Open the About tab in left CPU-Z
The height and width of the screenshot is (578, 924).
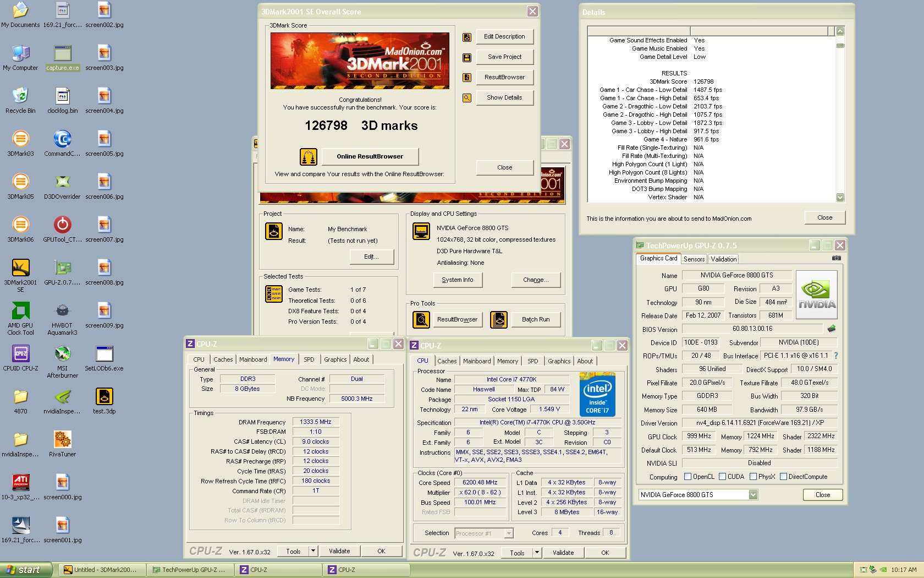(x=361, y=359)
